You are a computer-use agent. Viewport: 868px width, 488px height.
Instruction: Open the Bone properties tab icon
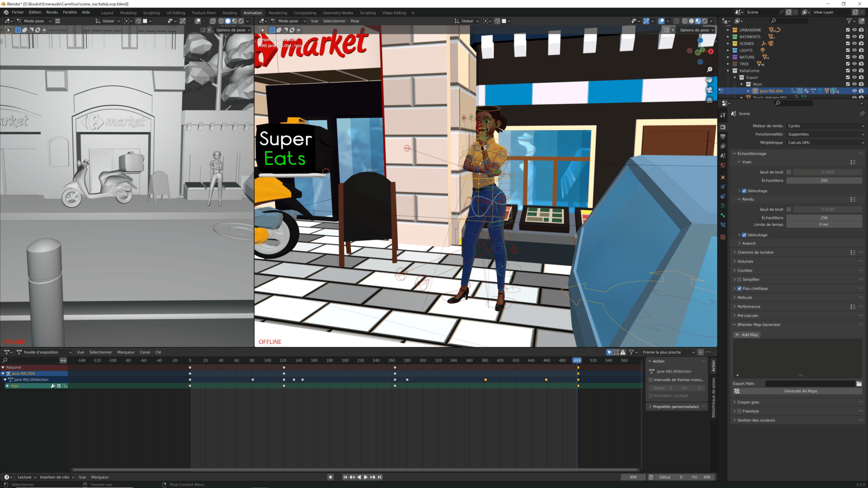point(723,215)
